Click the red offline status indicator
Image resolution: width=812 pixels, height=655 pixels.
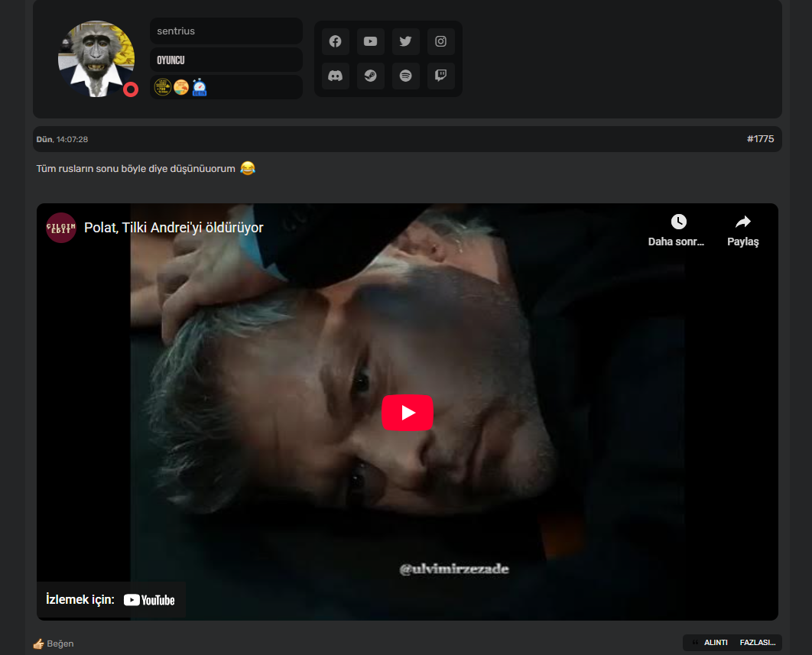[131, 89]
